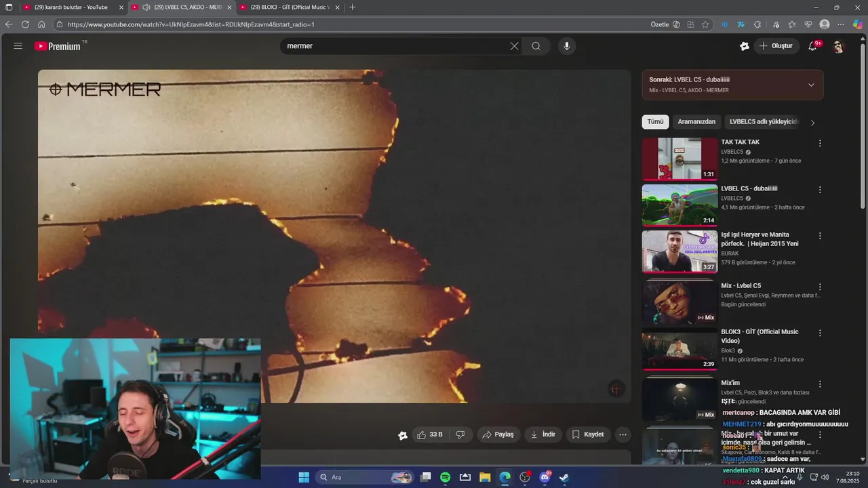Screen dimensions: 868x488
Task: Select the 'LVBELC5 adlı yükleyiciden' chip
Action: coord(764,122)
